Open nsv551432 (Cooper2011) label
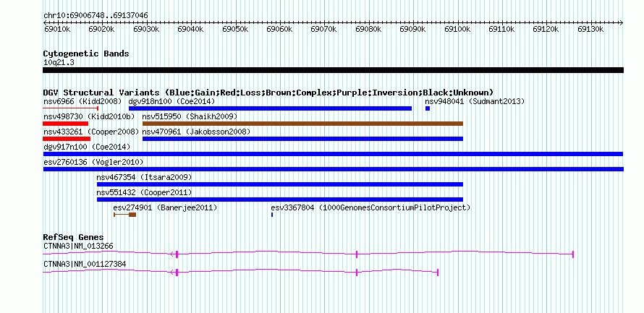Viewport: 644px width, 313px height. coord(144,192)
